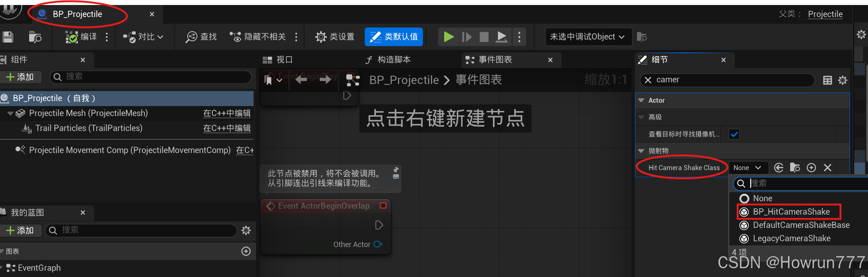Switch to the 视口 viewport tab
Image resolution: width=868 pixels, height=277 pixels.
tap(278, 60)
